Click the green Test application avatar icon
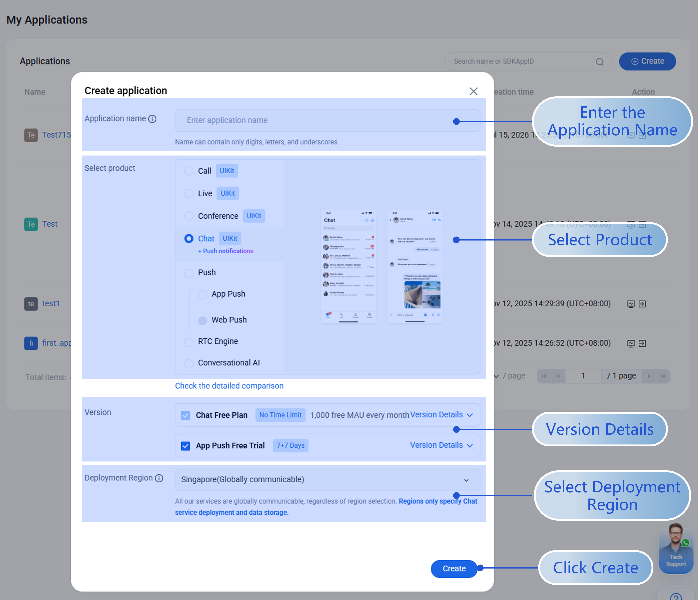This screenshot has width=700, height=600. pos(31,224)
